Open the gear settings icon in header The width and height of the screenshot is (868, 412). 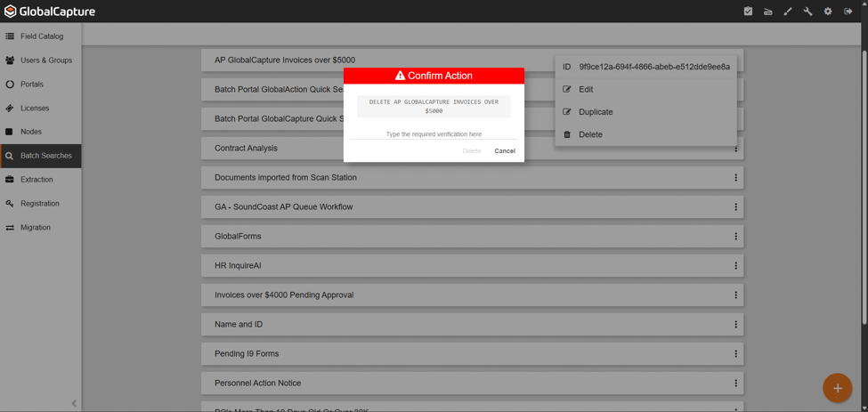click(828, 11)
